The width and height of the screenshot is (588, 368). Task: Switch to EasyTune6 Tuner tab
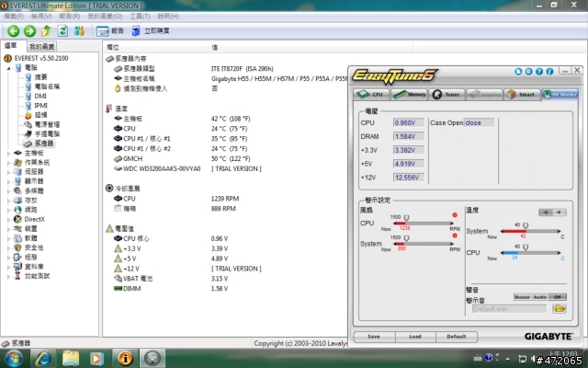447,94
